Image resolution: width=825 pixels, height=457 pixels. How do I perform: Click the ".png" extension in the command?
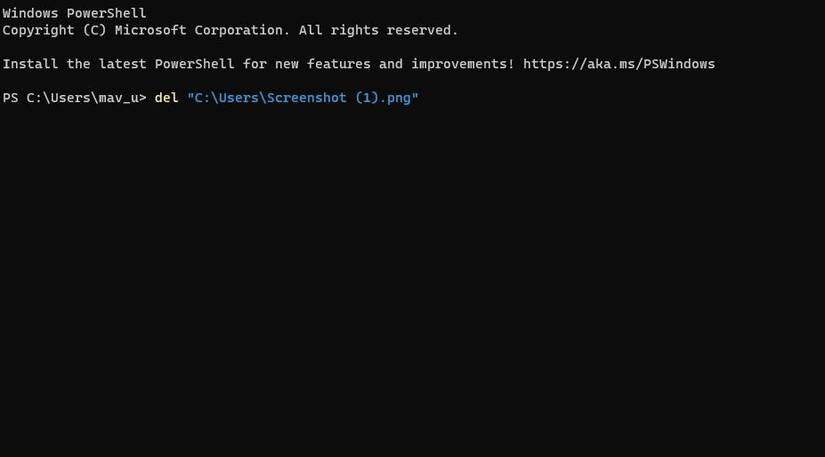point(395,98)
